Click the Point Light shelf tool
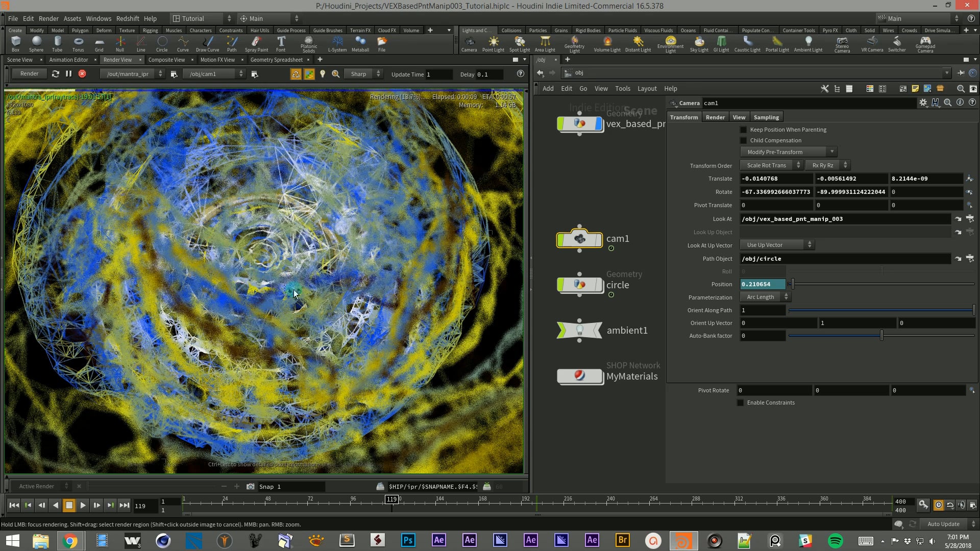The width and height of the screenshot is (980, 551). pos(493,43)
